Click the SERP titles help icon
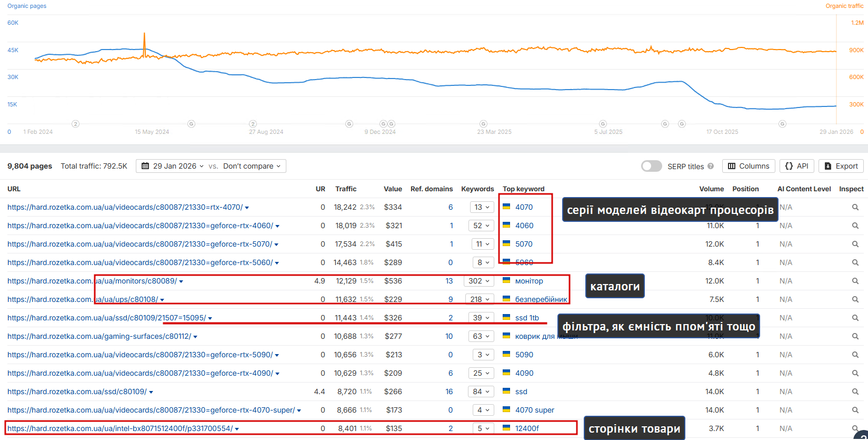 point(711,166)
